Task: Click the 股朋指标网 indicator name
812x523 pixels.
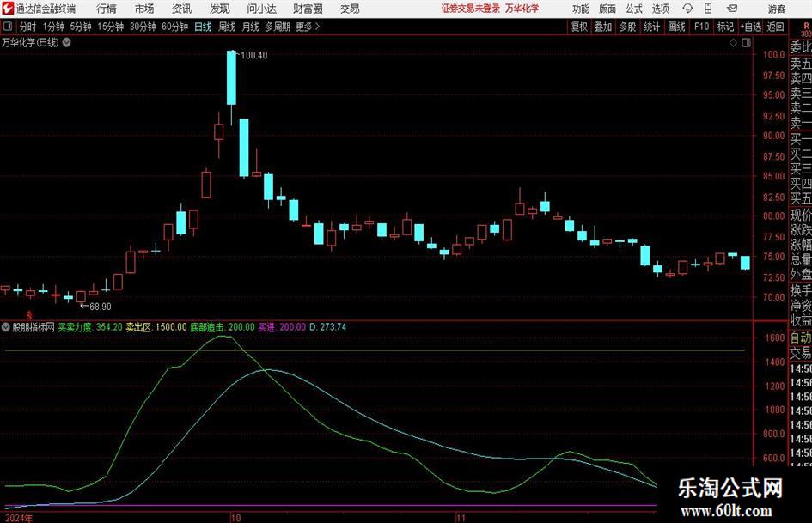Action: (x=34, y=326)
